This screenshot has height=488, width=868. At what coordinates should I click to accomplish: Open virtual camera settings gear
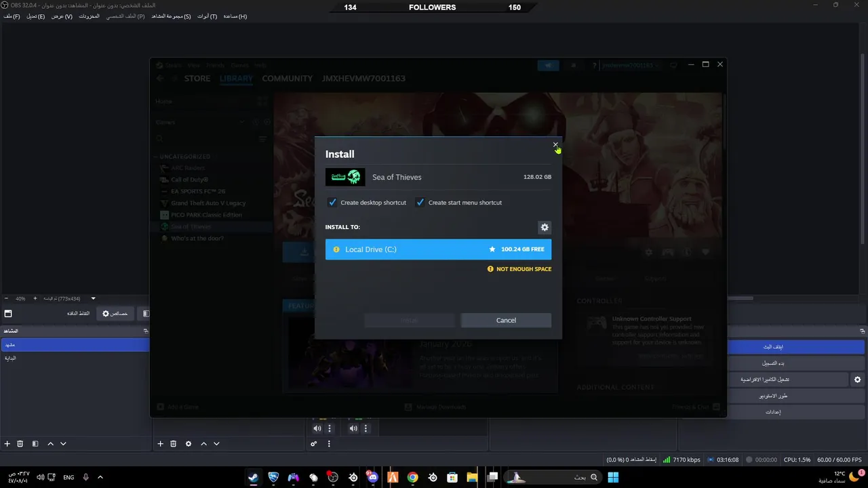(x=858, y=380)
